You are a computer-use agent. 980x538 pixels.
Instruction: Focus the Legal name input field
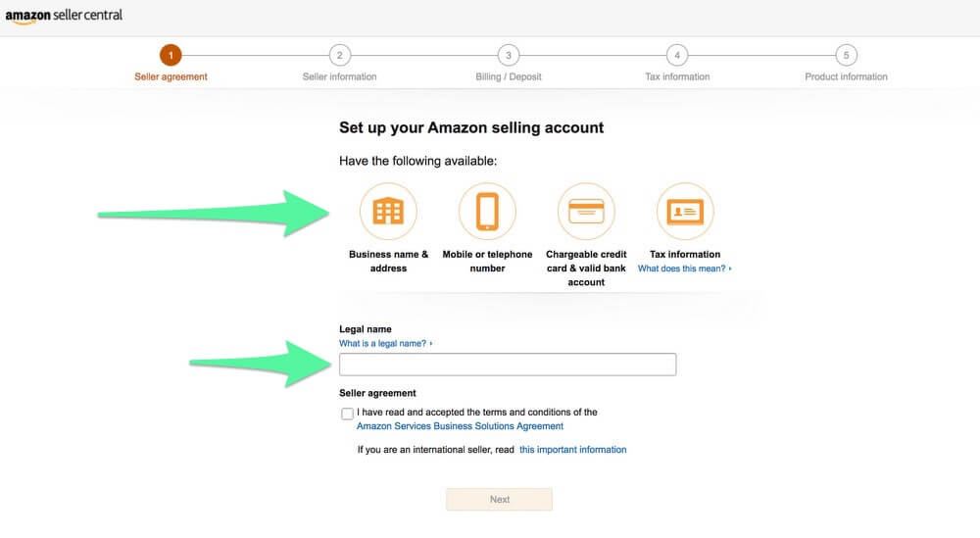click(508, 365)
